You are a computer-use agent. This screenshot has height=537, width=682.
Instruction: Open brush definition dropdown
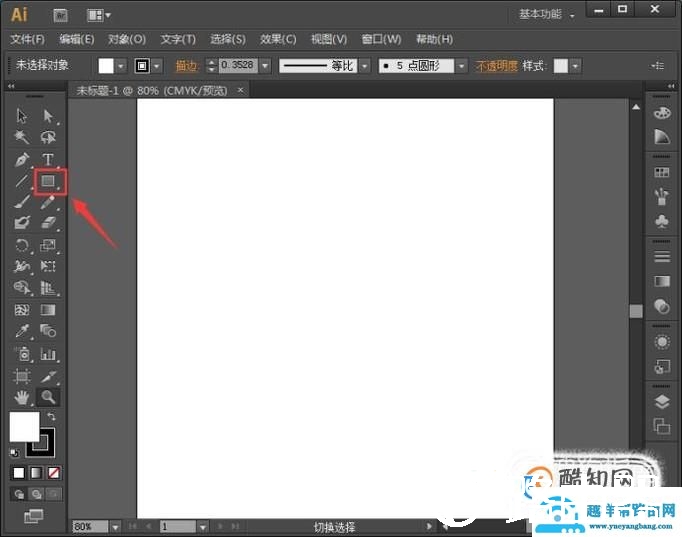click(461, 66)
